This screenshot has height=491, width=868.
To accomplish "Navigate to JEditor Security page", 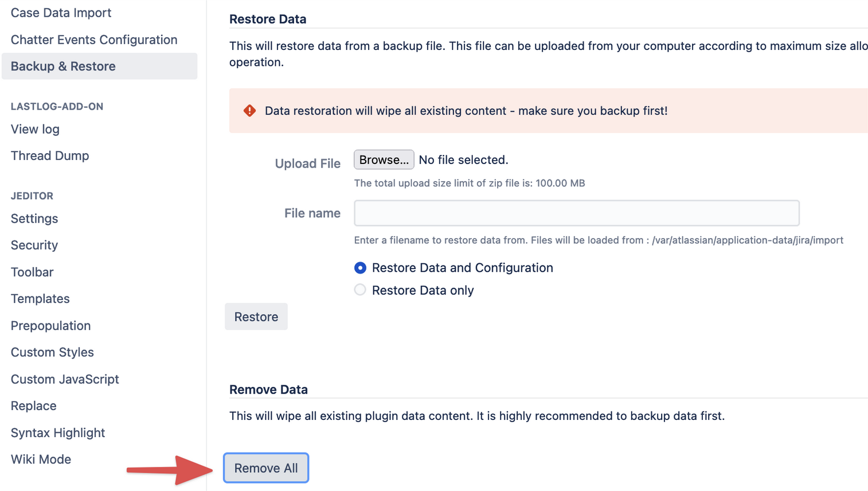I will pos(34,245).
